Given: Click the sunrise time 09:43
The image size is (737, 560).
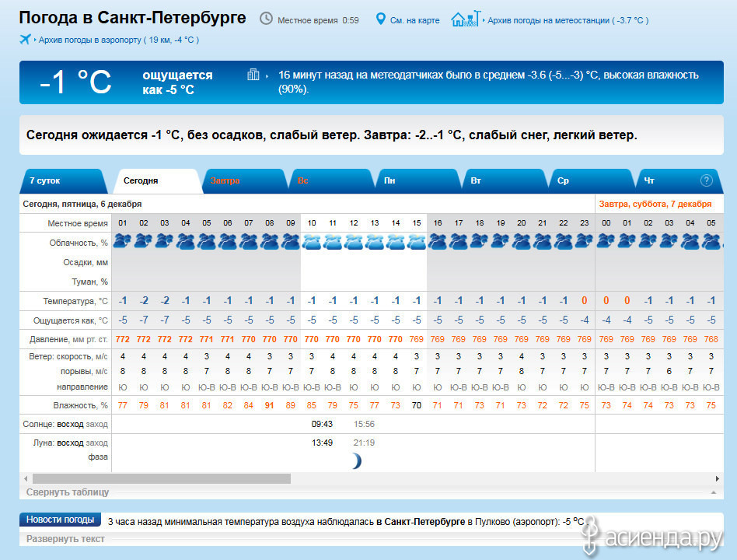Looking at the screenshot, I should tap(322, 424).
